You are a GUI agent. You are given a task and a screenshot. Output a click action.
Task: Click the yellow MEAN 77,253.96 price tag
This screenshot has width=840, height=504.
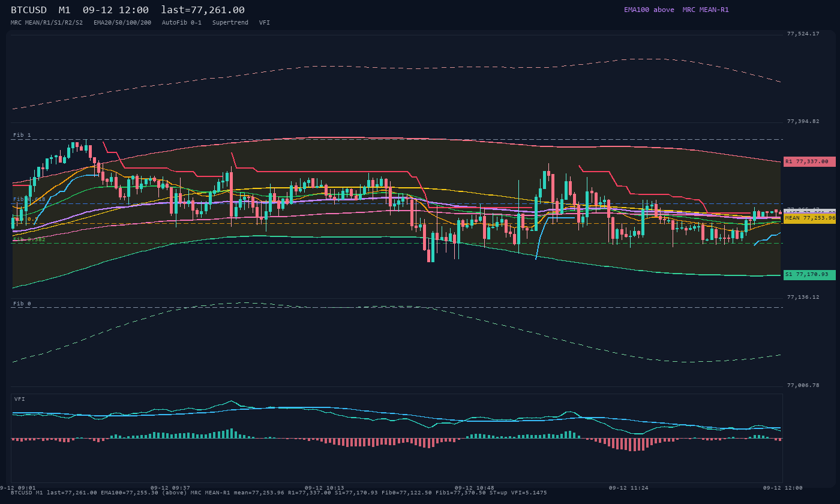pos(809,218)
